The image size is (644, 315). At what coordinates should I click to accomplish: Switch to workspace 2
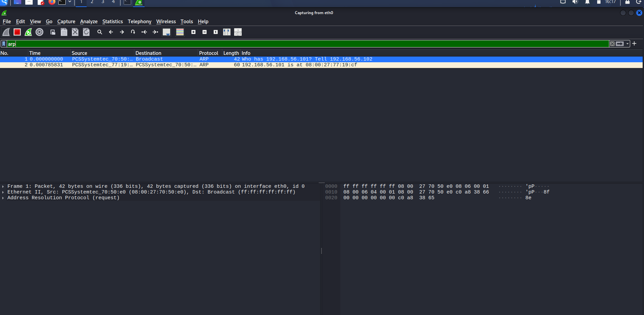click(92, 2)
